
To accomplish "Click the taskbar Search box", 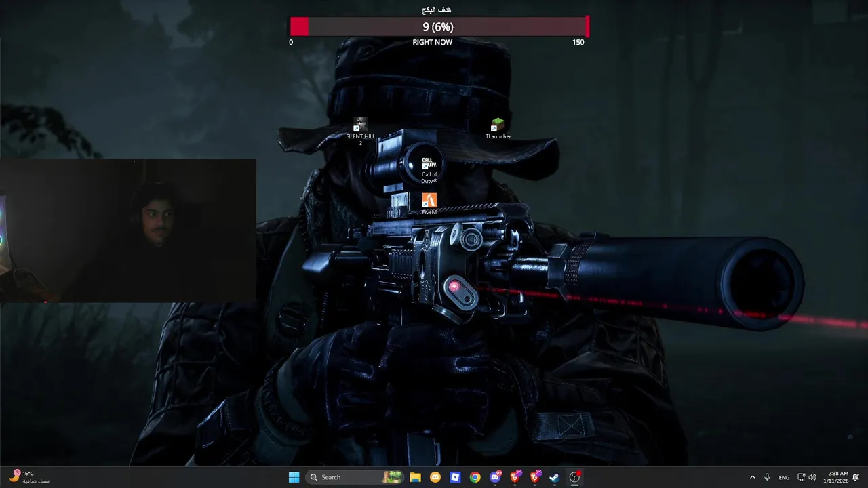I will click(x=355, y=477).
